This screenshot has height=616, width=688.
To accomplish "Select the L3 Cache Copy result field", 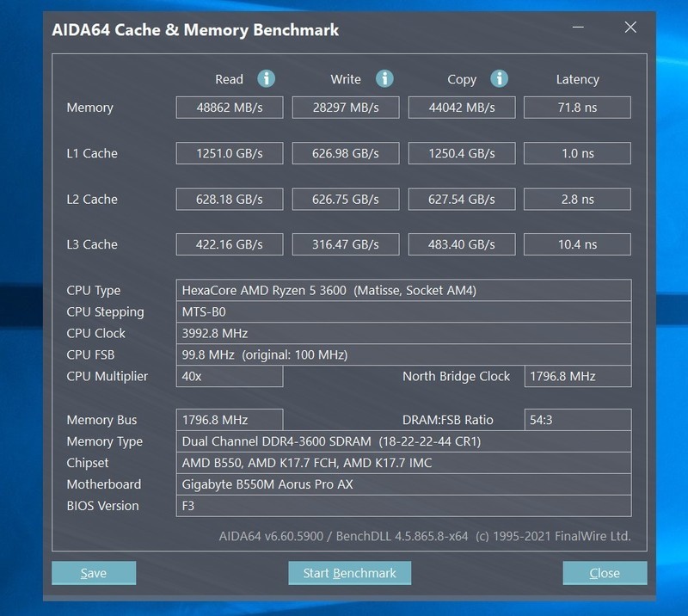I will (x=461, y=244).
